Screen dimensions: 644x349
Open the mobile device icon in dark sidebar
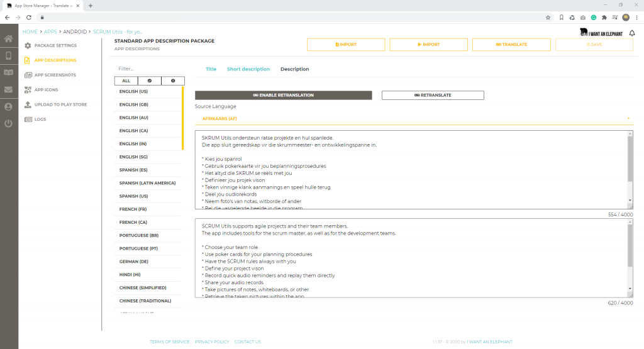click(9, 55)
